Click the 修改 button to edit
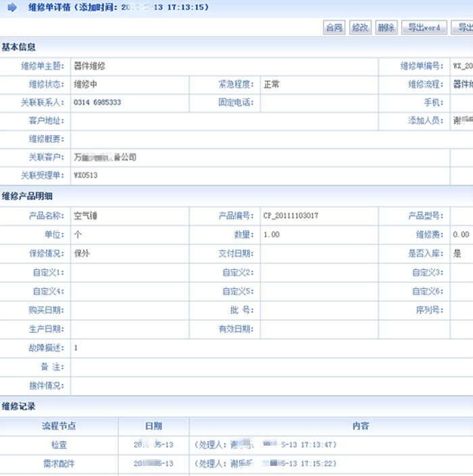The height and width of the screenshot is (476, 473). (x=359, y=28)
